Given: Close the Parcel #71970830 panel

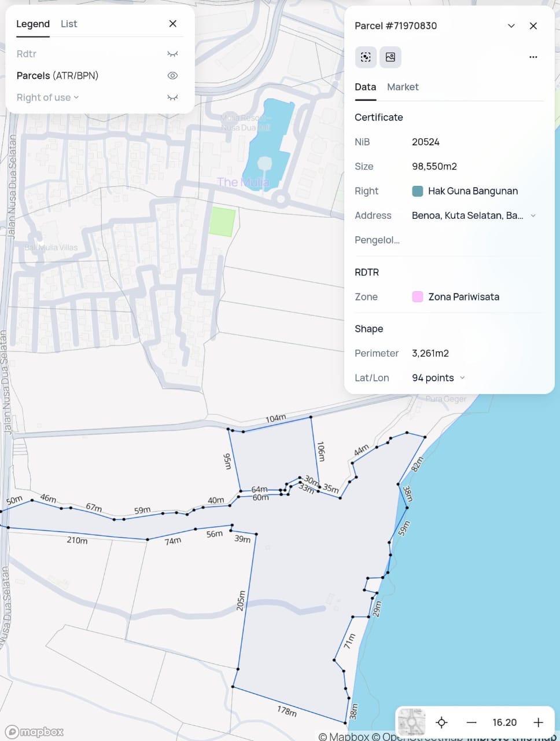Looking at the screenshot, I should (533, 26).
